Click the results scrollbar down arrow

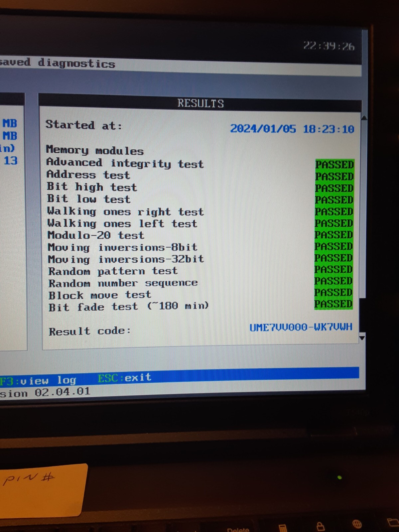pos(362,338)
